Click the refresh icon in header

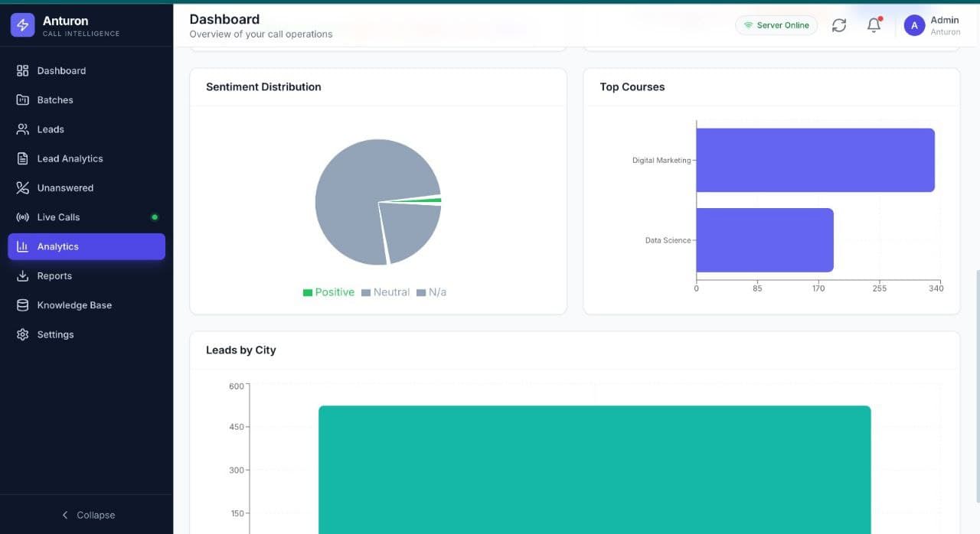[839, 25]
